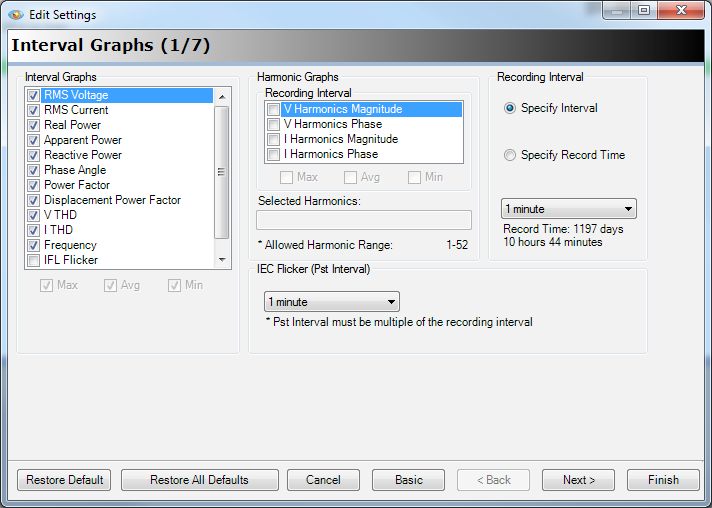Select the Specify Interval radio button
This screenshot has height=508, width=712.
pos(510,108)
